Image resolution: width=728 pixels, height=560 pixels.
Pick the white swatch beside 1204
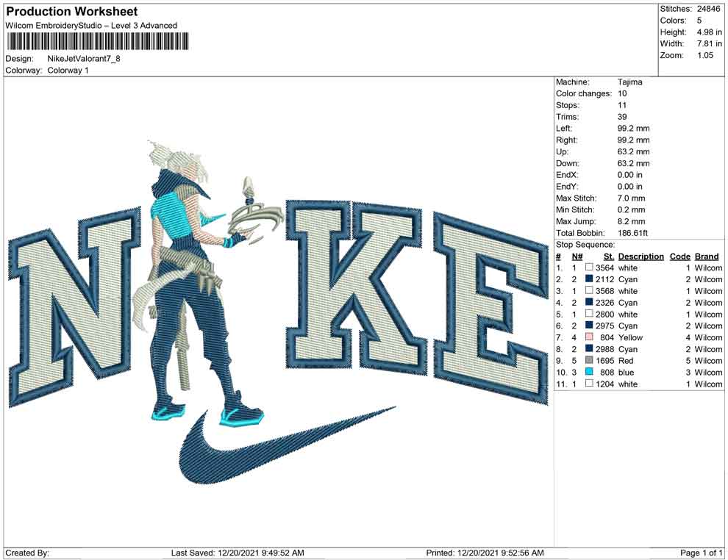pyautogui.click(x=589, y=383)
